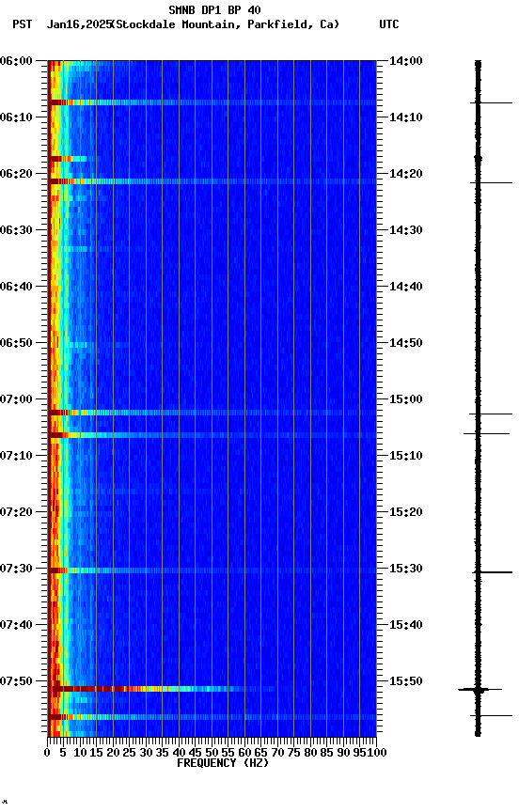Click the 15:30 UTC time label

[x=406, y=569]
